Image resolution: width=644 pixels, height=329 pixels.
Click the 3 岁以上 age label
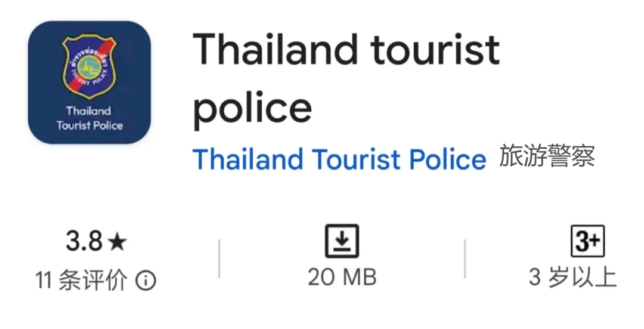[572, 278]
